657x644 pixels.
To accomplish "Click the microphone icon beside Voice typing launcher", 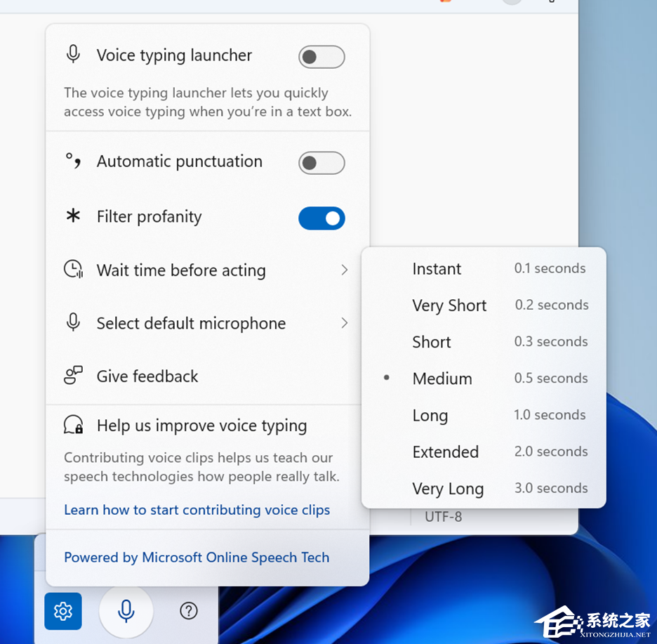I will [x=73, y=55].
